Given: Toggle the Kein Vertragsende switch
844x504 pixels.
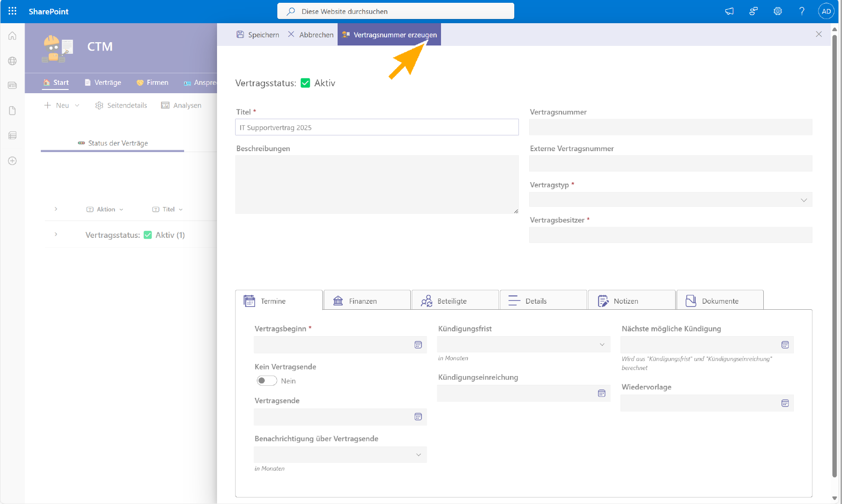Looking at the screenshot, I should (267, 381).
